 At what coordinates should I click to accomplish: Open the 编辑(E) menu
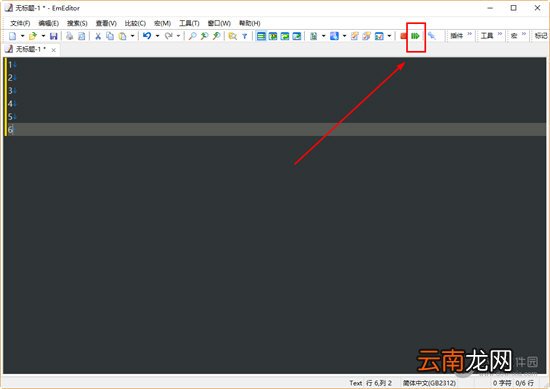point(48,23)
